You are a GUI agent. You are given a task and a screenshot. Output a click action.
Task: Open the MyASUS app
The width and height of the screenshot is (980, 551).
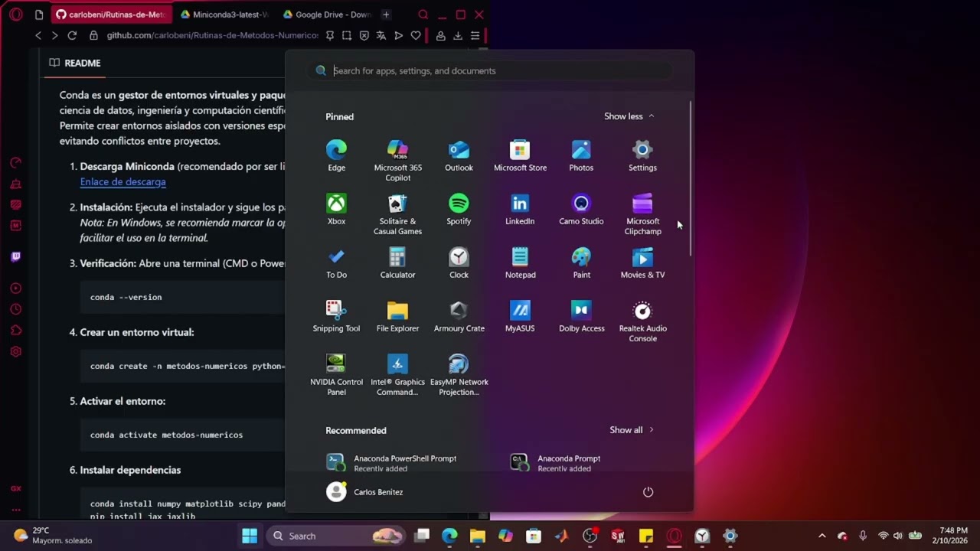click(x=520, y=316)
